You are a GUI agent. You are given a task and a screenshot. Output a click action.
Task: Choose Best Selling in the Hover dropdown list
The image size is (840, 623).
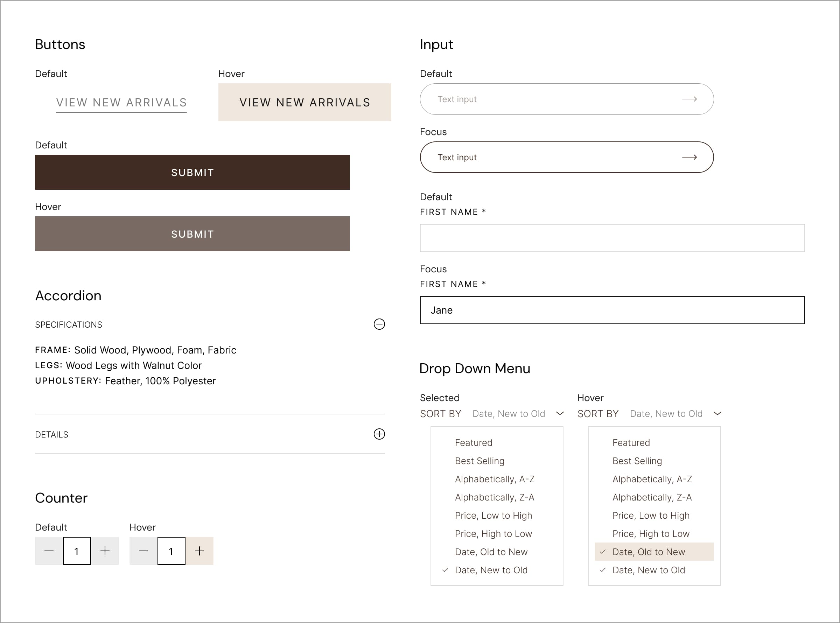click(x=654, y=461)
